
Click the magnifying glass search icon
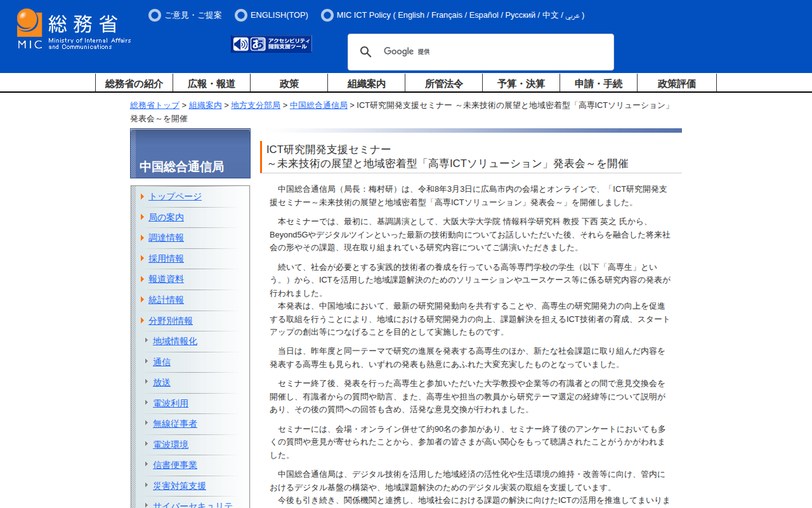click(366, 52)
